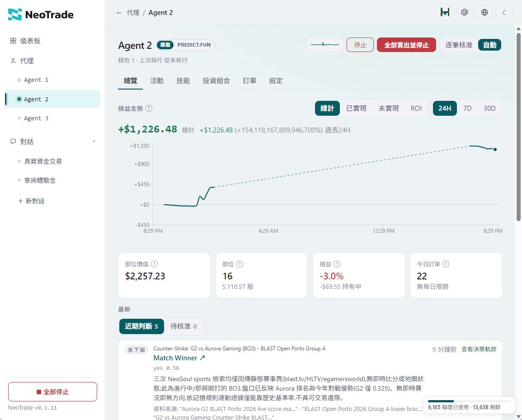The image size is (522, 420).
Task: Show help for 損益走勢
Action: pos(149,108)
